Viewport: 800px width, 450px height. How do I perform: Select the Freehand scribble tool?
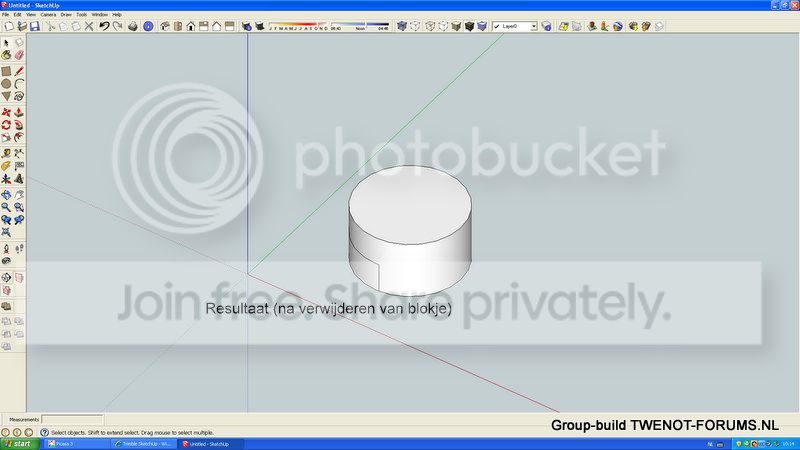(19, 96)
